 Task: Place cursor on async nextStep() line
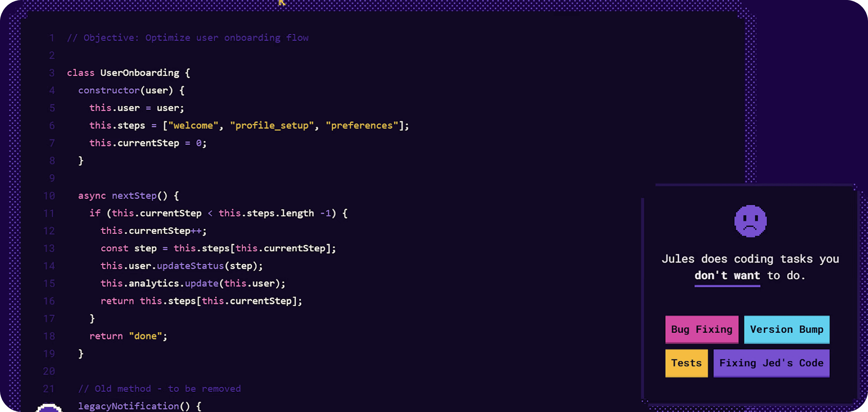(128, 196)
